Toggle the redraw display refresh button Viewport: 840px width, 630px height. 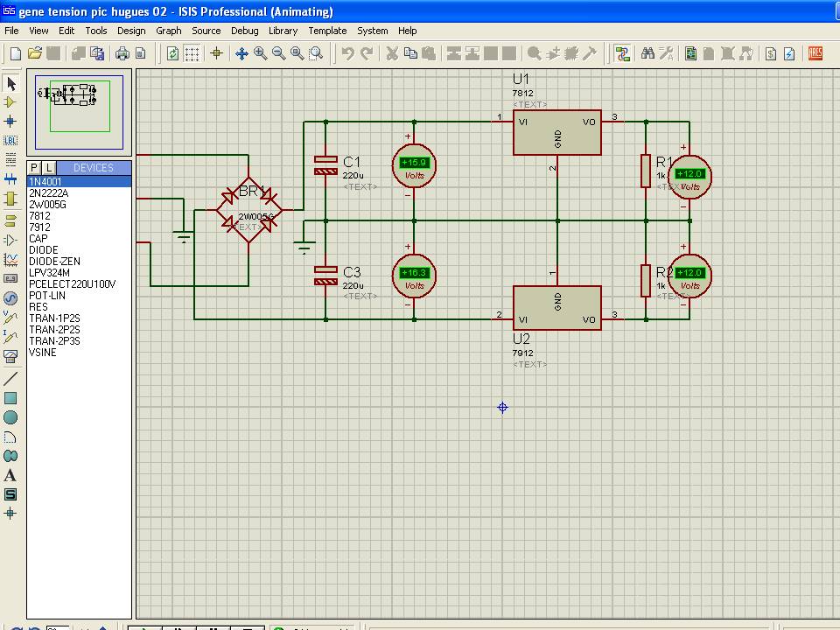tap(172, 53)
